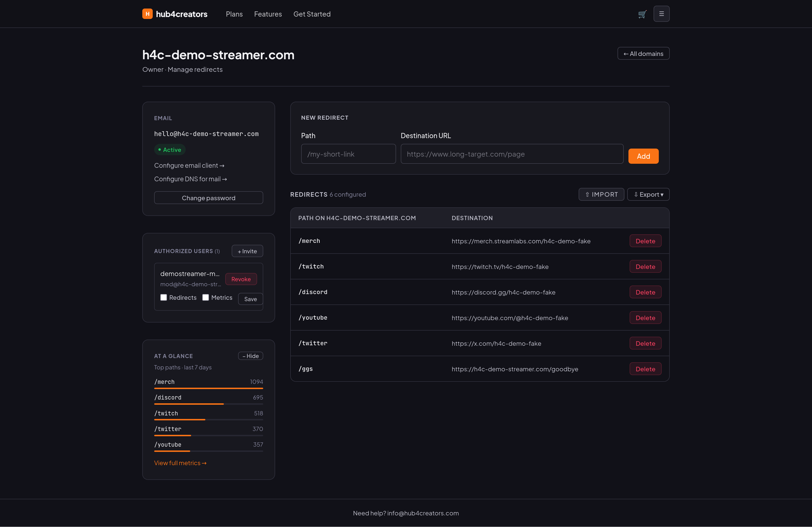Delete the /discord redirect

(645, 292)
